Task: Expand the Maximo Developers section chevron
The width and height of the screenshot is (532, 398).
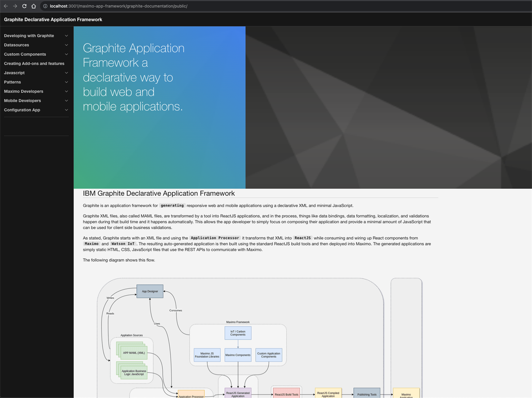Action: (x=66, y=92)
